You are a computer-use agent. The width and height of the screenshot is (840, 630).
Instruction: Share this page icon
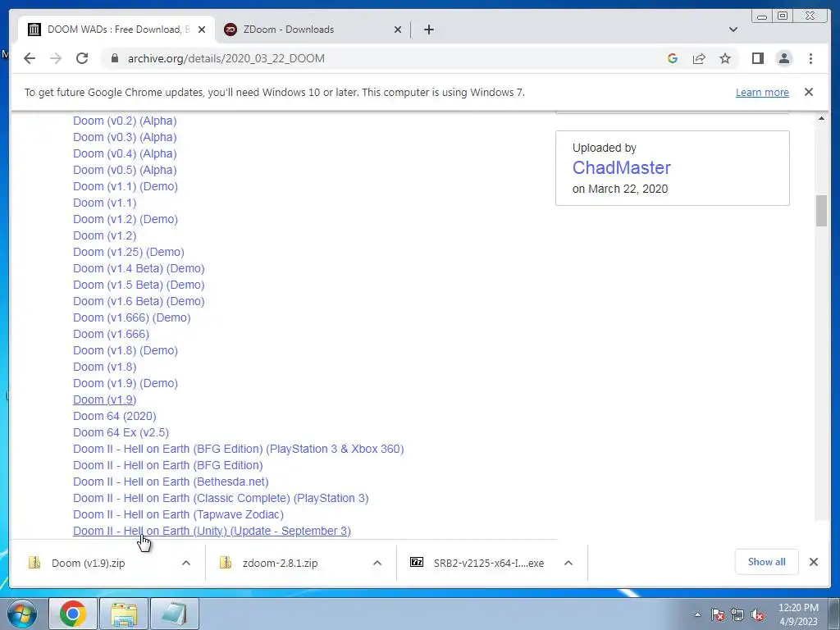pyautogui.click(x=699, y=58)
